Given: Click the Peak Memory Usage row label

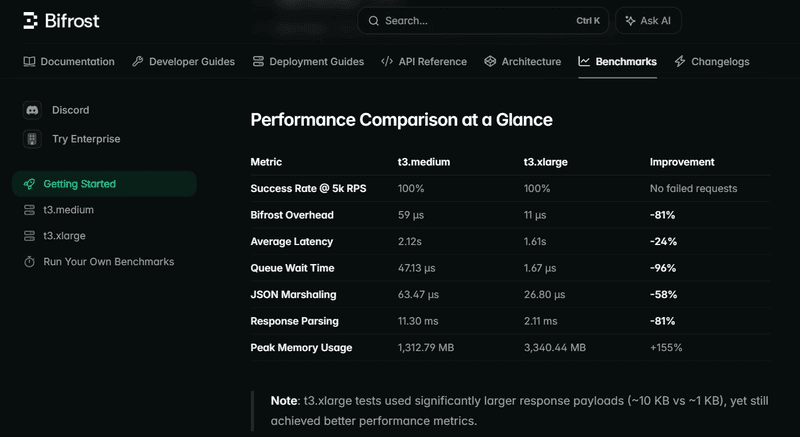Looking at the screenshot, I should 301,348.
